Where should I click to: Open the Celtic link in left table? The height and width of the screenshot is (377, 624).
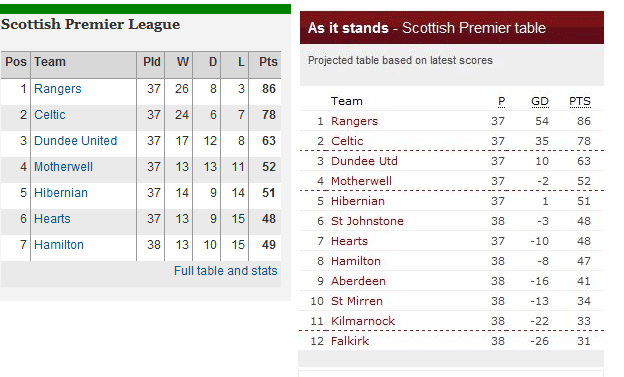(x=50, y=115)
